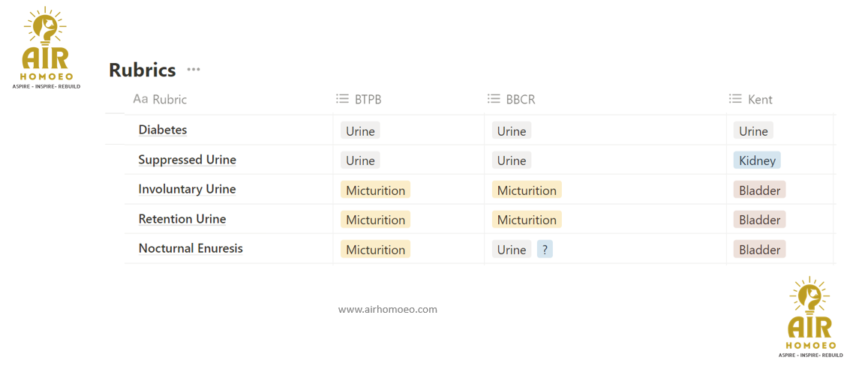The height and width of the screenshot is (390, 868).
Task: Visit the www.airhomoeo.com link
Action: point(387,309)
